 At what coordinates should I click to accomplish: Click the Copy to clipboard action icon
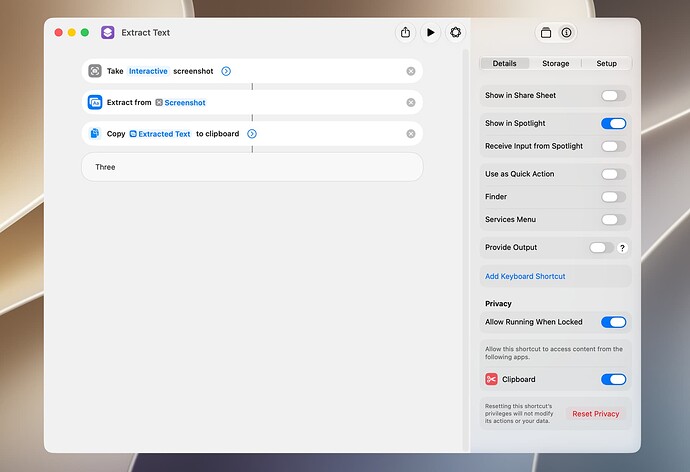[95, 133]
